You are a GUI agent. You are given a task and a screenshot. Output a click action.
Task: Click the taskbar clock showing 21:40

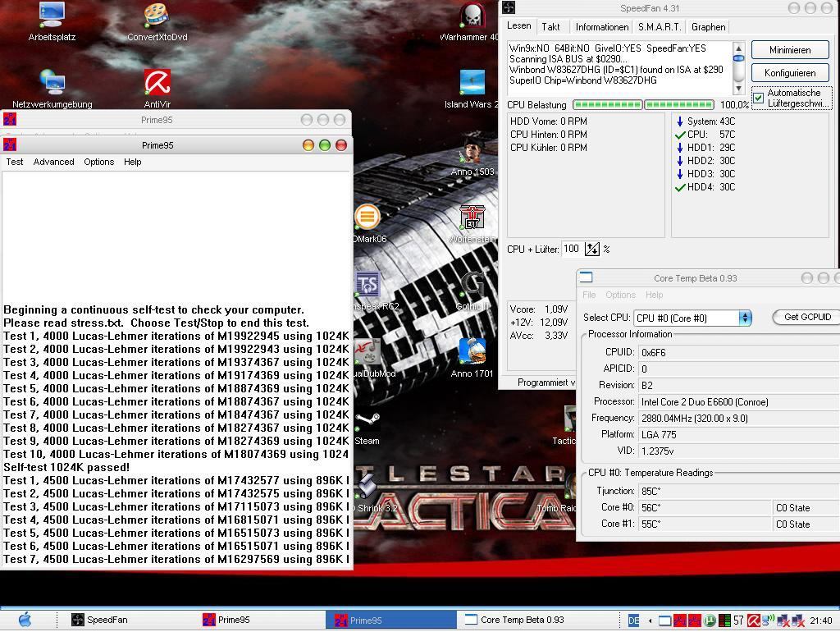[x=820, y=621]
